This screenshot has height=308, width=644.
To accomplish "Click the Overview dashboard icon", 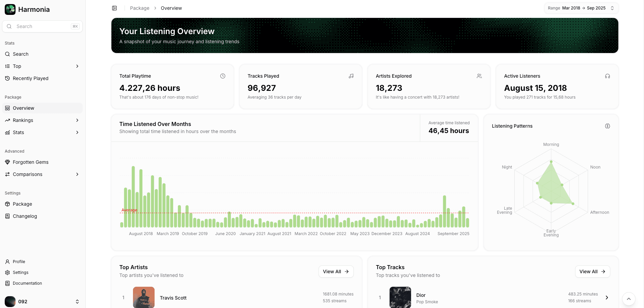I will 7,108.
